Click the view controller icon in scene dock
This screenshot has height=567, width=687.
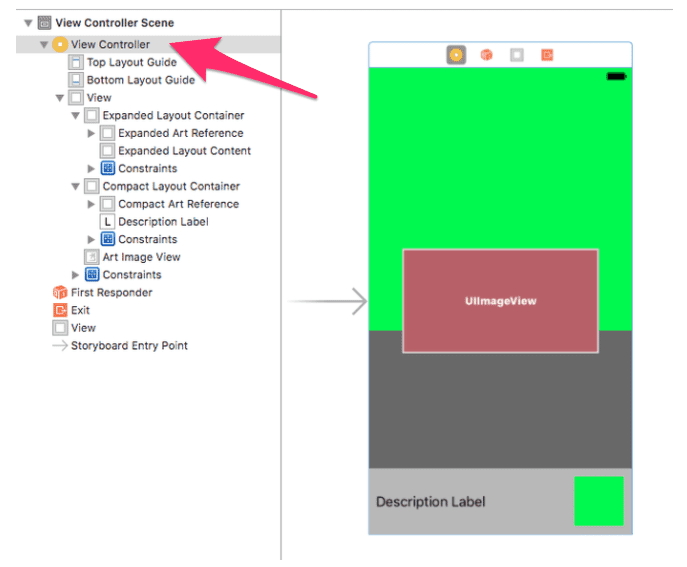[x=456, y=55]
